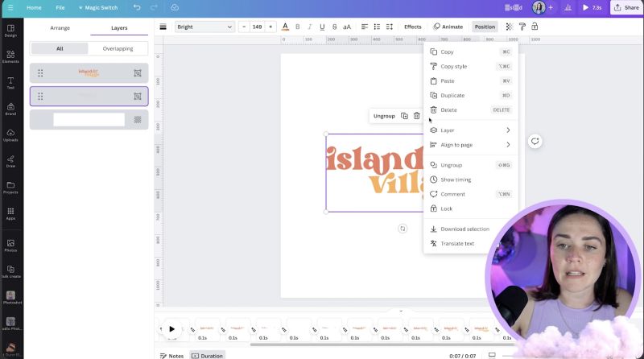Choose Copy from the context menu
The image size is (644, 359).
(471, 52)
